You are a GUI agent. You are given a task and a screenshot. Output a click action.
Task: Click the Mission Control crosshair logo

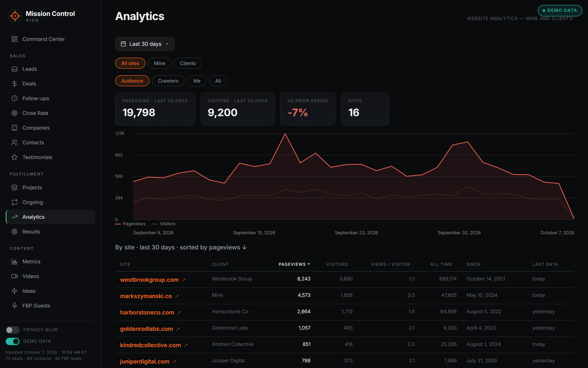[15, 16]
